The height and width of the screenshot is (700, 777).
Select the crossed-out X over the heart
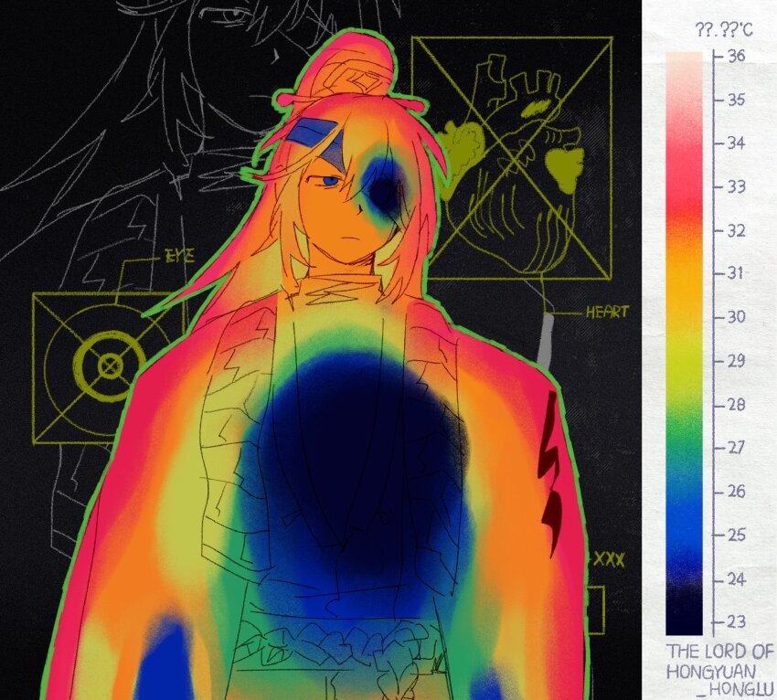click(x=512, y=155)
